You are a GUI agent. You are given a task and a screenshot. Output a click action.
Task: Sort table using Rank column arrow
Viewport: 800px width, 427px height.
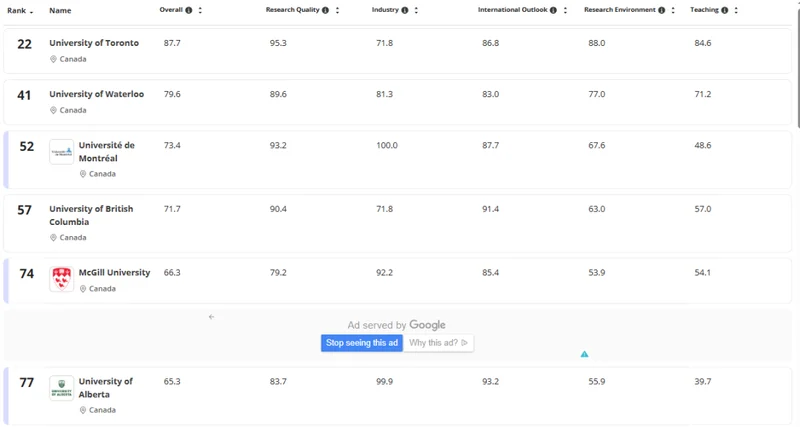tap(32, 11)
